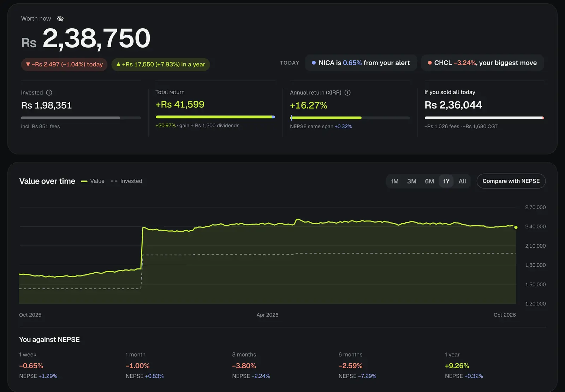Click the Invested legend entry
The width and height of the screenshot is (565, 392).
pyautogui.click(x=126, y=181)
